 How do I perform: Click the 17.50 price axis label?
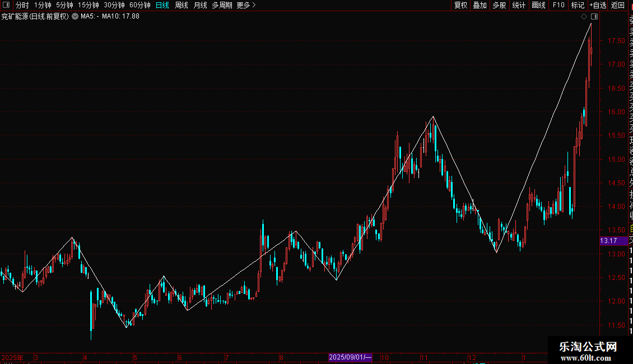pyautogui.click(x=616, y=41)
